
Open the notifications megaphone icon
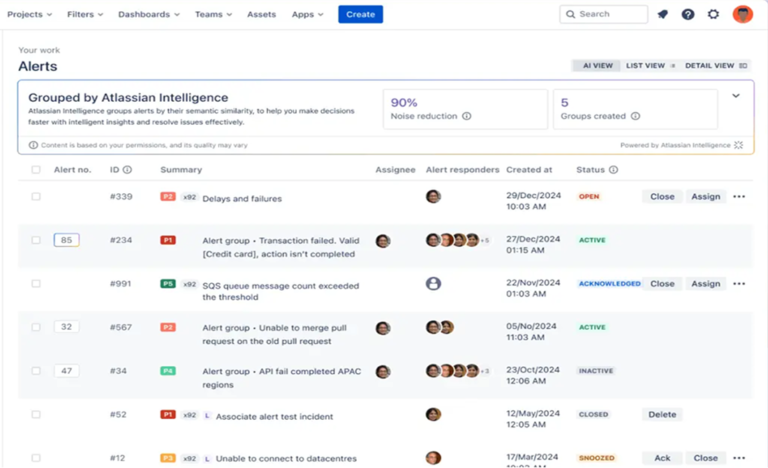click(x=662, y=15)
